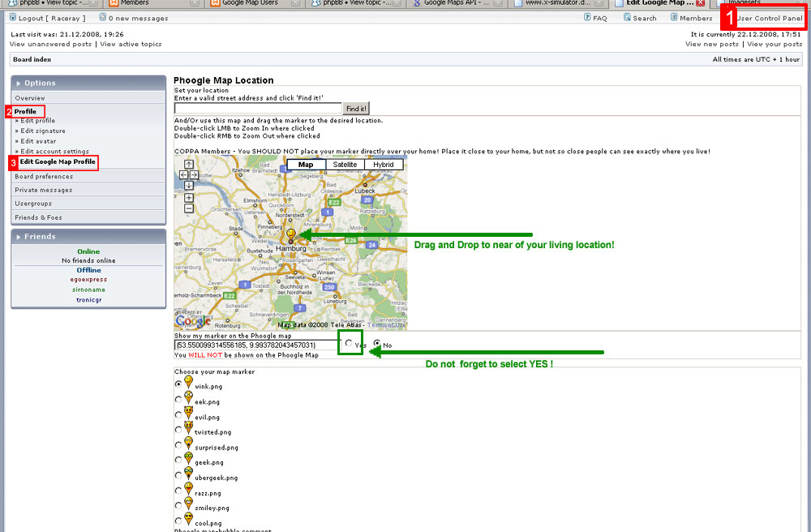The width and height of the screenshot is (811, 532).
Task: Open offline friend egoexpress profile
Action: pos(88,279)
